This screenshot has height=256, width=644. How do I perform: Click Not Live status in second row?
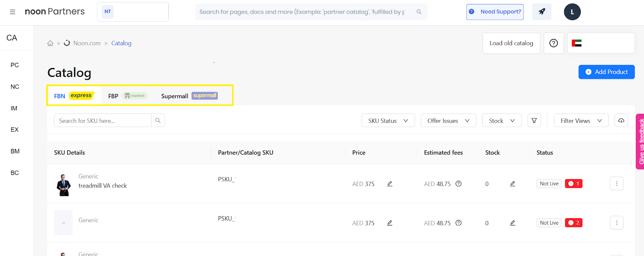click(x=549, y=223)
